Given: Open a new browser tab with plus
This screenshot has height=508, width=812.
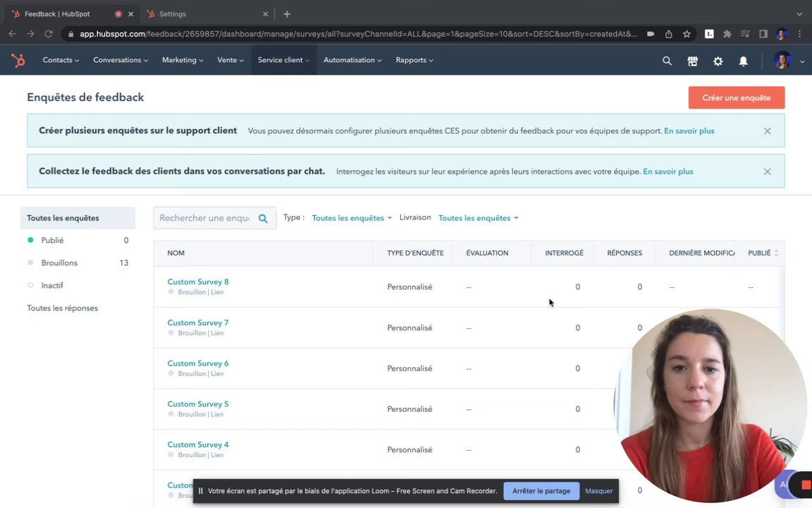Looking at the screenshot, I should point(287,14).
